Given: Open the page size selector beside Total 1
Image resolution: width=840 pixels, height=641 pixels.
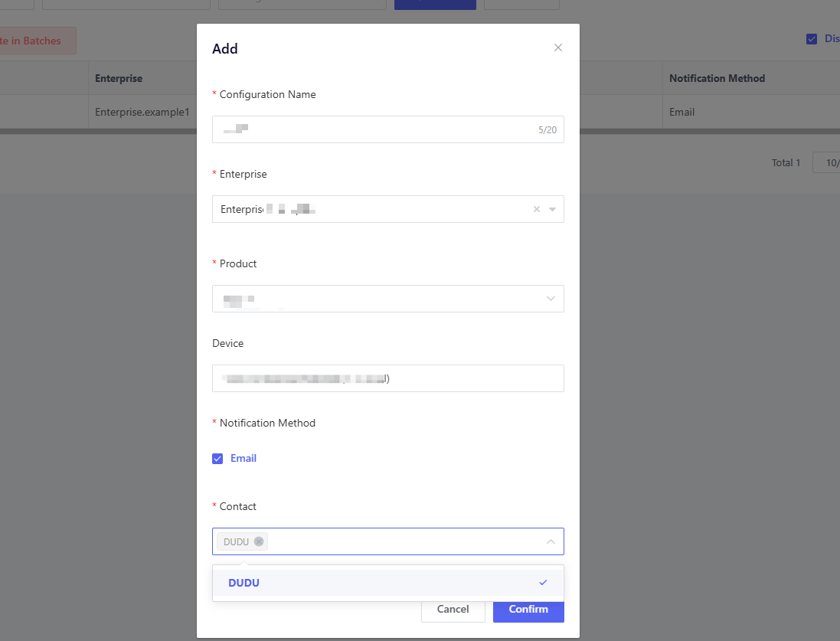Looking at the screenshot, I should coord(826,162).
